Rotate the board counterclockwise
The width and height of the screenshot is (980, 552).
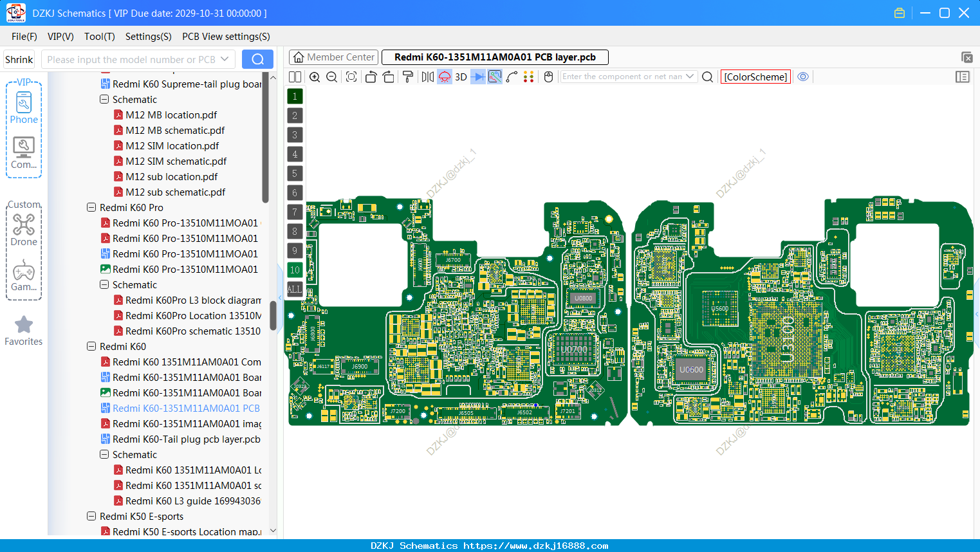pyautogui.click(x=371, y=77)
